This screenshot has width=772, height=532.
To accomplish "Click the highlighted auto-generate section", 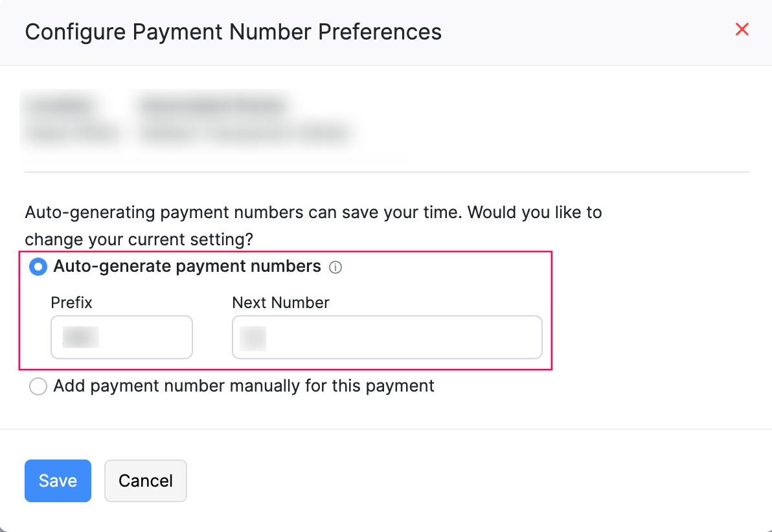I will (288, 311).
